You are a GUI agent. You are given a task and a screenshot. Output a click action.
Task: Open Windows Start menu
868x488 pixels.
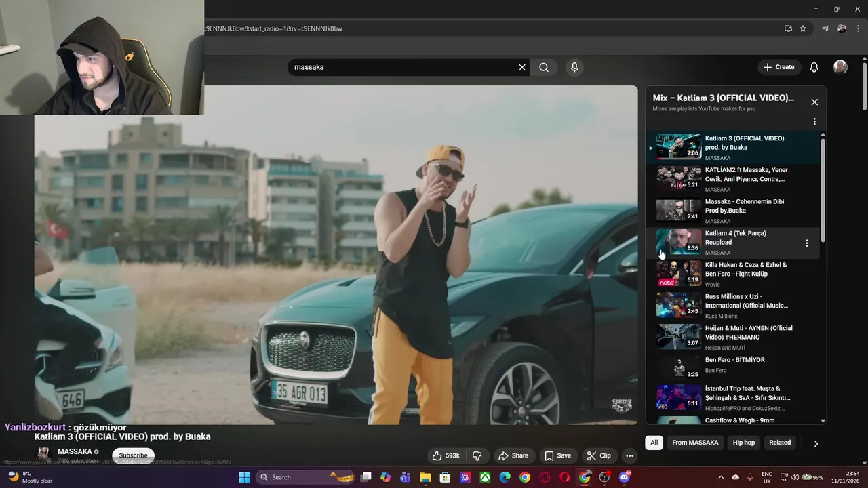(244, 477)
